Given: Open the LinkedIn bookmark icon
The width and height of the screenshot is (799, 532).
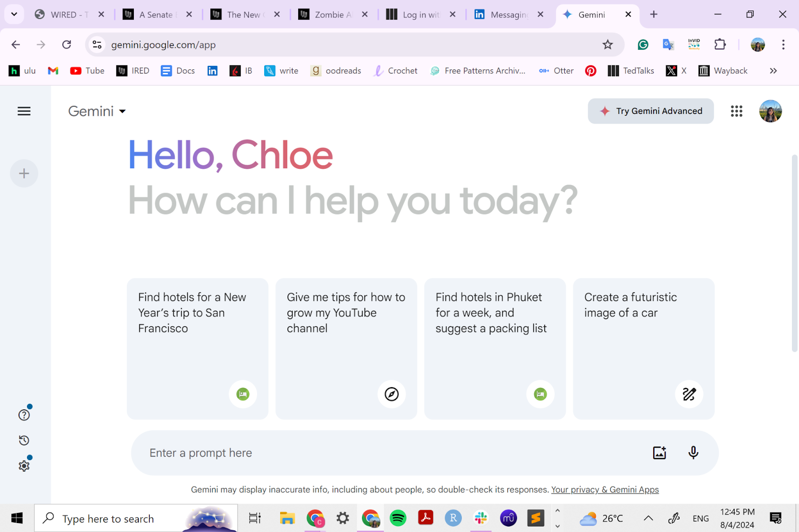Looking at the screenshot, I should click(212, 71).
